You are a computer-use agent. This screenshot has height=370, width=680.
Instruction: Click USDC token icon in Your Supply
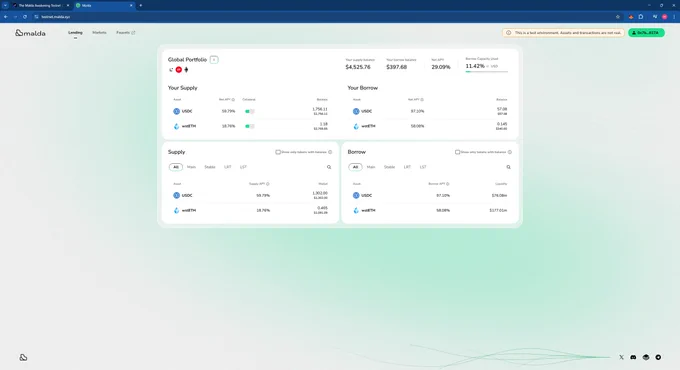[177, 111]
